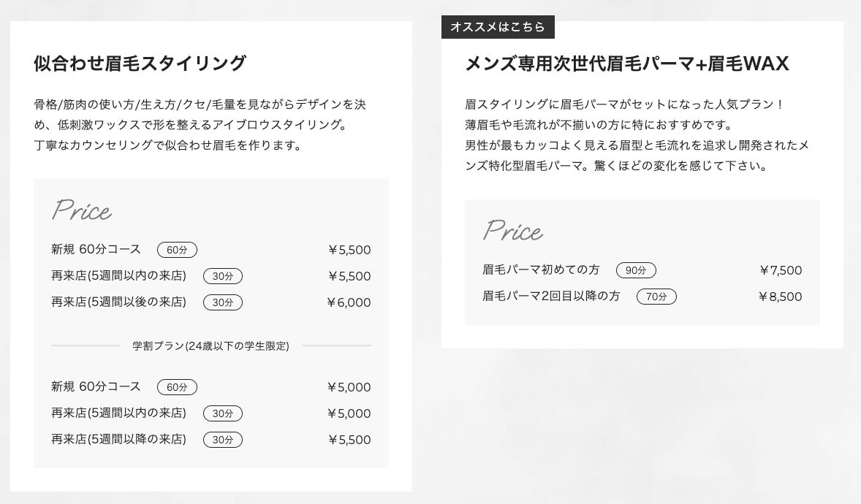Select the 90分 duration badge
Viewport: 861px width, 504px height.
[x=636, y=270]
